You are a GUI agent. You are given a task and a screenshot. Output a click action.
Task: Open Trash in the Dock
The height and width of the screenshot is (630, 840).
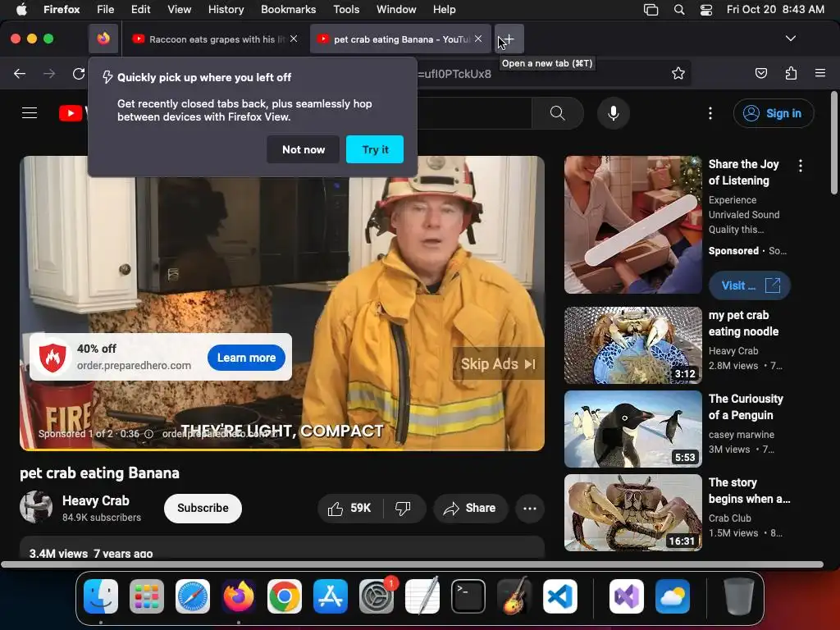739,596
